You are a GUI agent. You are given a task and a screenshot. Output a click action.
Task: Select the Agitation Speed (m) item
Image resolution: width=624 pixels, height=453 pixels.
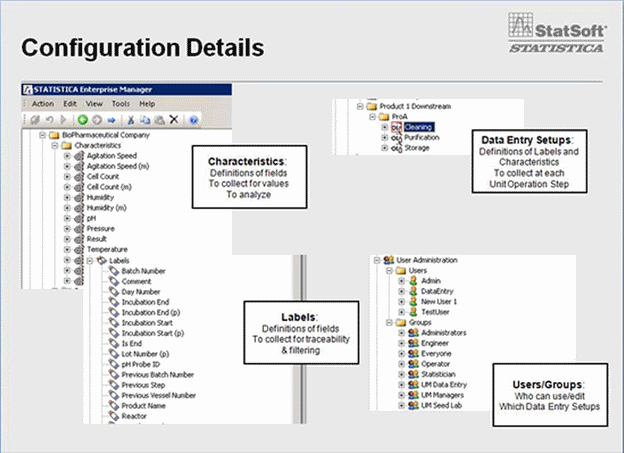(x=118, y=166)
